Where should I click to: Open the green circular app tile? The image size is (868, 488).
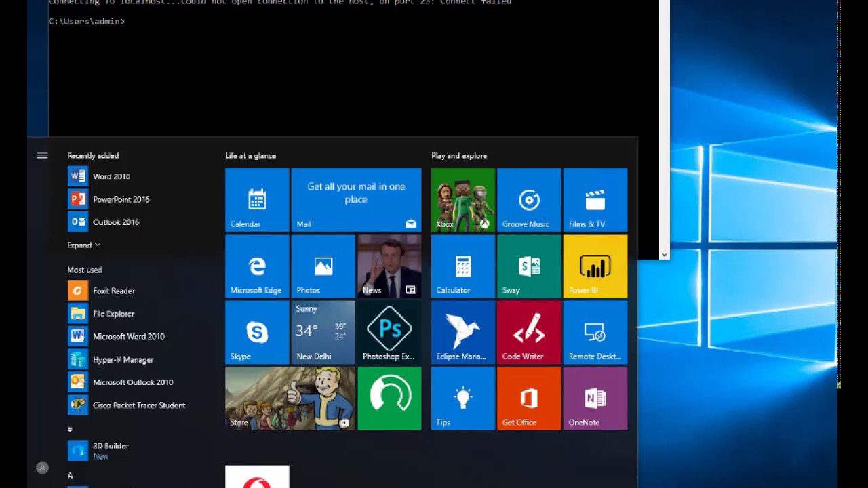[x=389, y=399]
